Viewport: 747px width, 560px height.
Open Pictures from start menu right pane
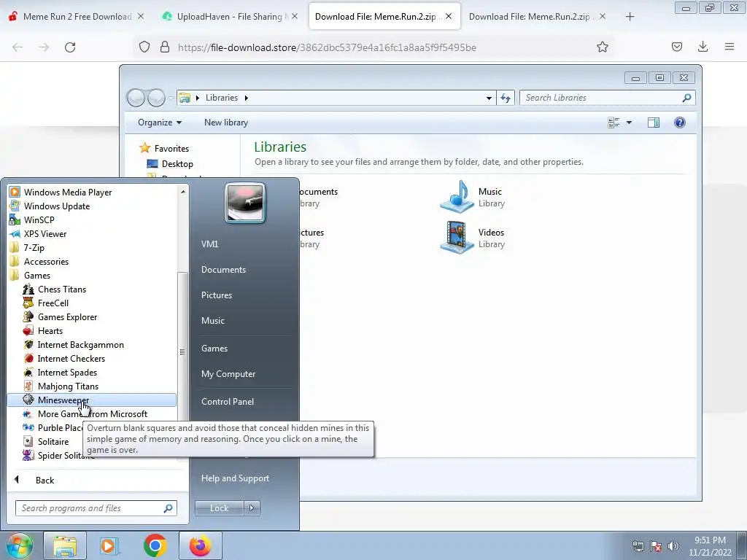pyautogui.click(x=216, y=295)
